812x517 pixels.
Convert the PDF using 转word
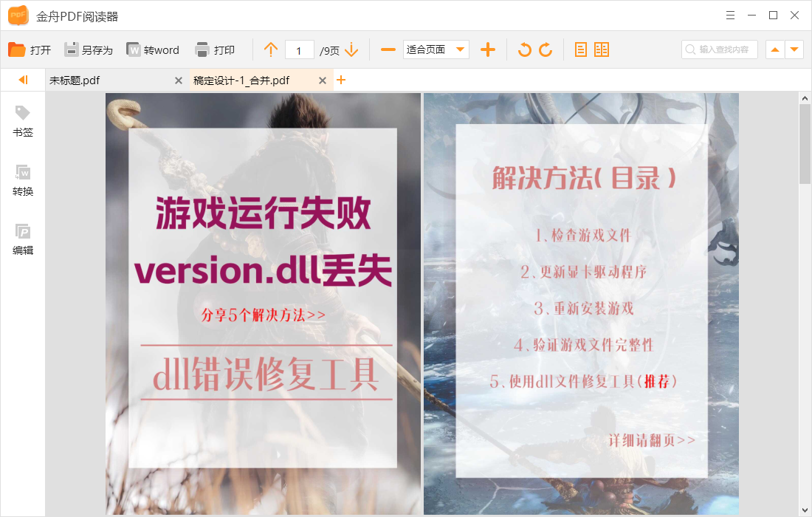pos(154,49)
